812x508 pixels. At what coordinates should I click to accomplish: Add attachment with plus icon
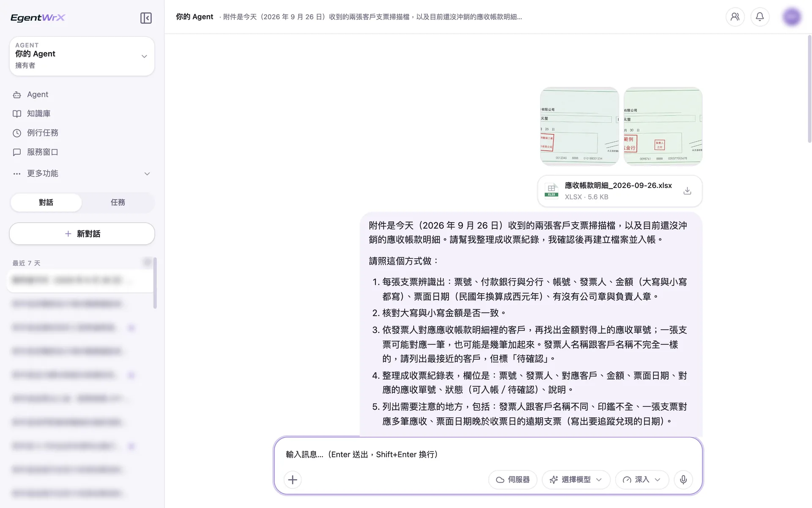293,480
